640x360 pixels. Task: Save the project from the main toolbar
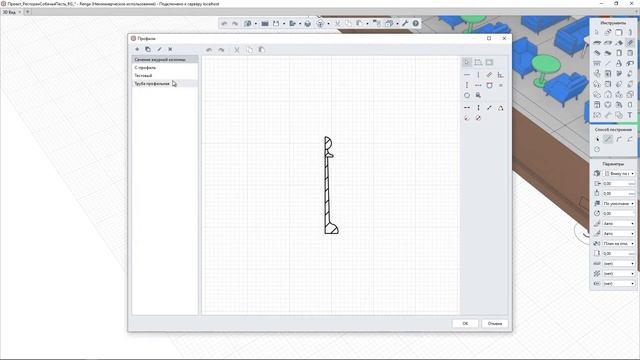pos(276,24)
